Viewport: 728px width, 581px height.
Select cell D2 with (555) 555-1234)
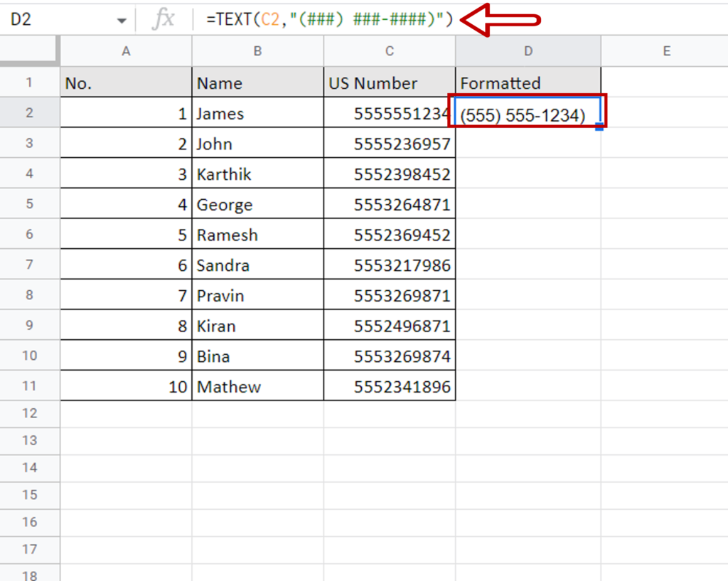[528, 112]
